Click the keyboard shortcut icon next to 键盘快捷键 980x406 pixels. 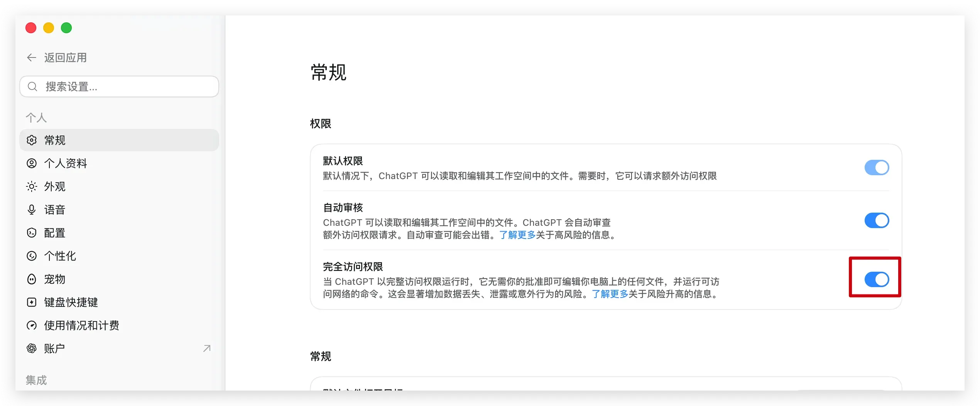32,302
